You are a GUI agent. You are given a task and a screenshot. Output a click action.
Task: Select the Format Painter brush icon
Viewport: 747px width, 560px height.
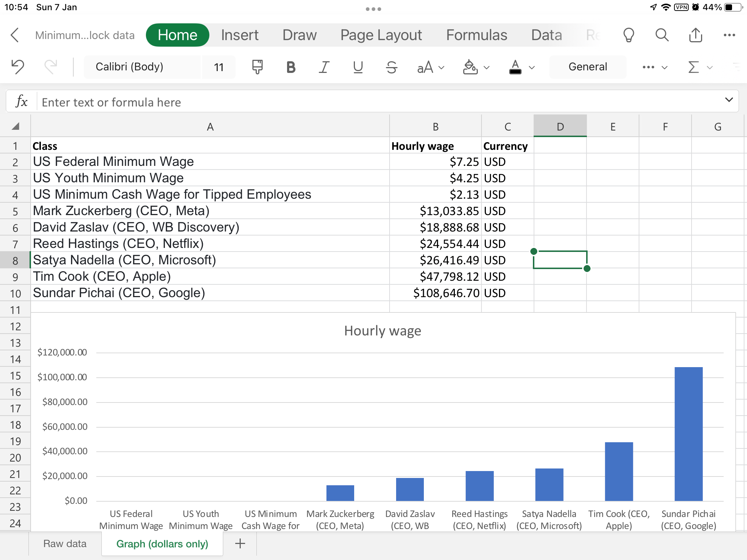click(x=257, y=67)
